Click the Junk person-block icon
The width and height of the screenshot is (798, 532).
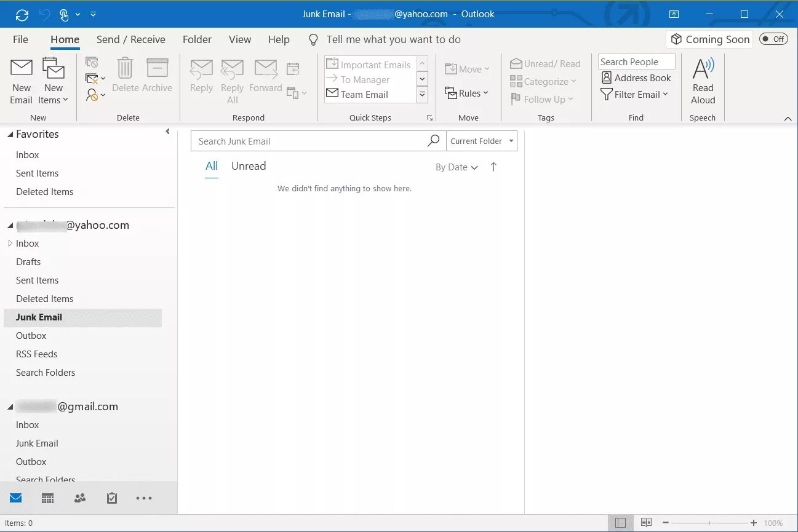tap(92, 95)
